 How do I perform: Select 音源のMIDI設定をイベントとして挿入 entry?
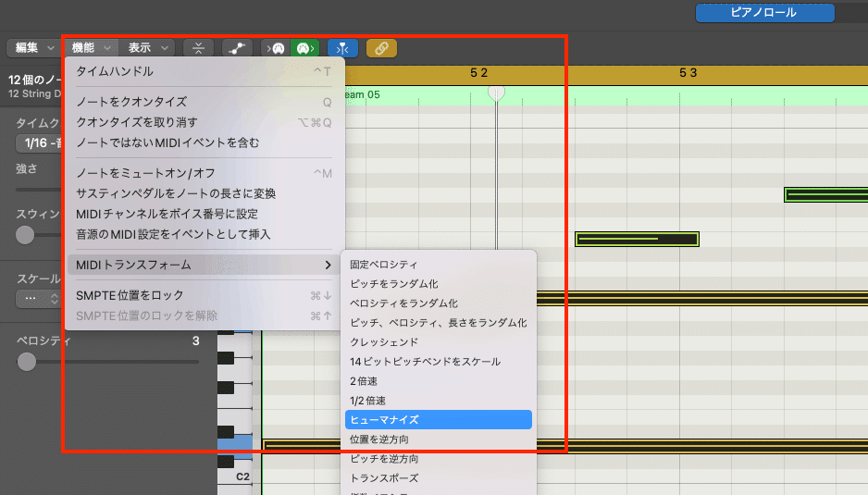point(204,235)
